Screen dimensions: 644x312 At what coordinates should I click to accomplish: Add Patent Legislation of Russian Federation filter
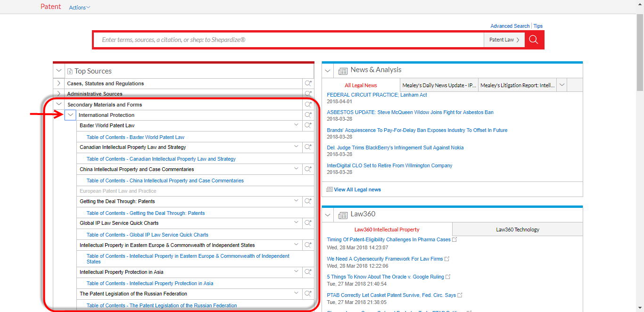click(308, 294)
